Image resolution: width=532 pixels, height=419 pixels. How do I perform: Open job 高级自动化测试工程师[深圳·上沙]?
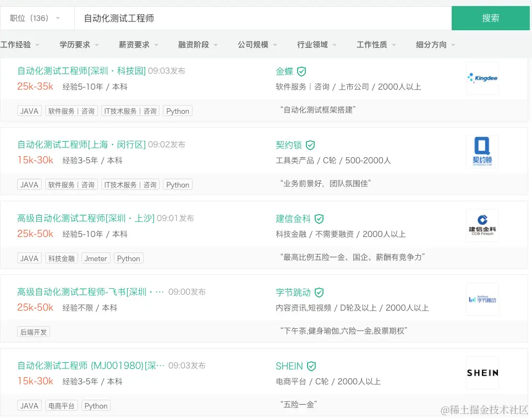(x=86, y=218)
